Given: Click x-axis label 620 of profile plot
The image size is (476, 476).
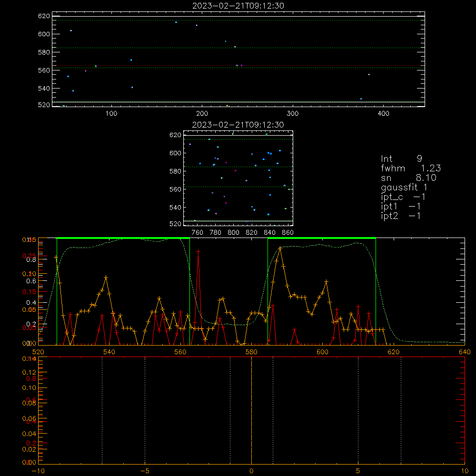Looking at the screenshot, I should (394, 352).
